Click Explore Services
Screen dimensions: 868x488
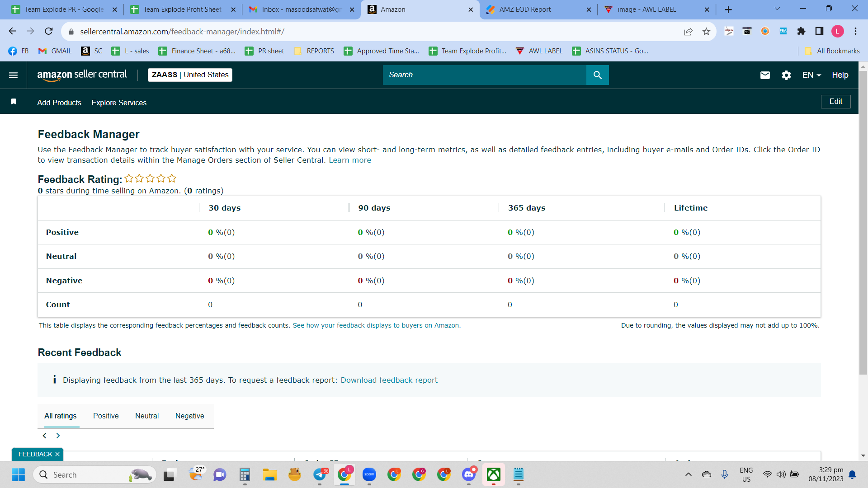[119, 103]
